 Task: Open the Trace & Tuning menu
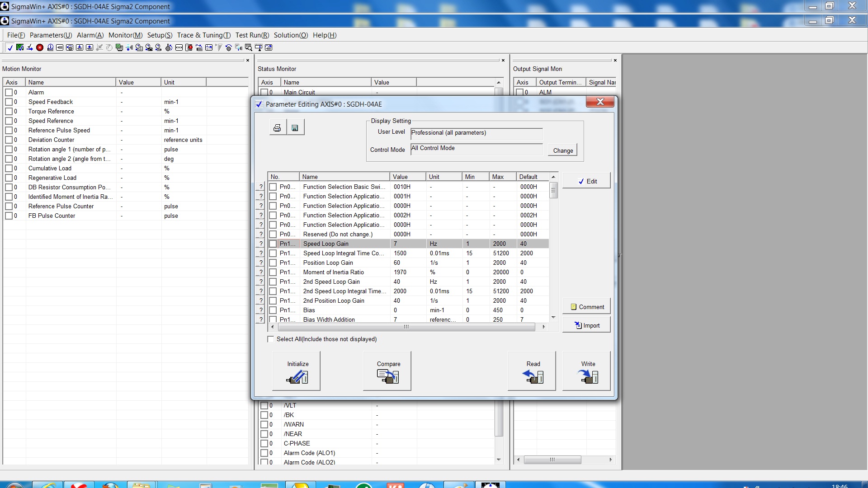click(x=203, y=35)
